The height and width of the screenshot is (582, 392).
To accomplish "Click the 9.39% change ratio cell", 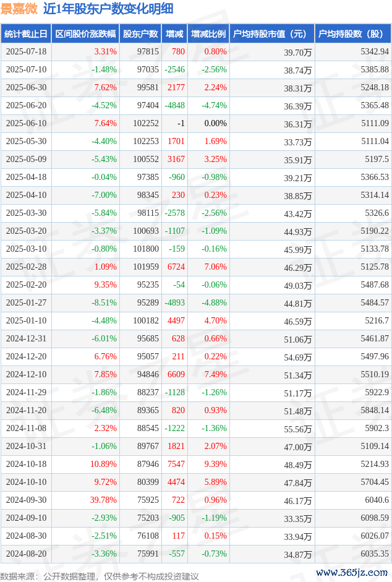I will (x=215, y=464).
